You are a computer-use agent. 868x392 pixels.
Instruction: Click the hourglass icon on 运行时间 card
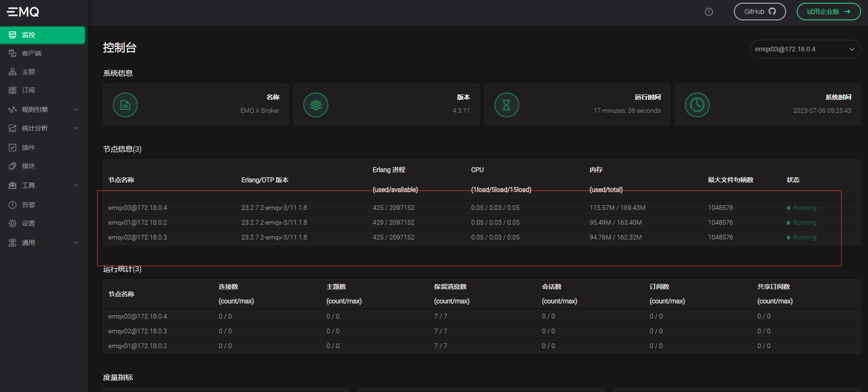click(x=507, y=105)
